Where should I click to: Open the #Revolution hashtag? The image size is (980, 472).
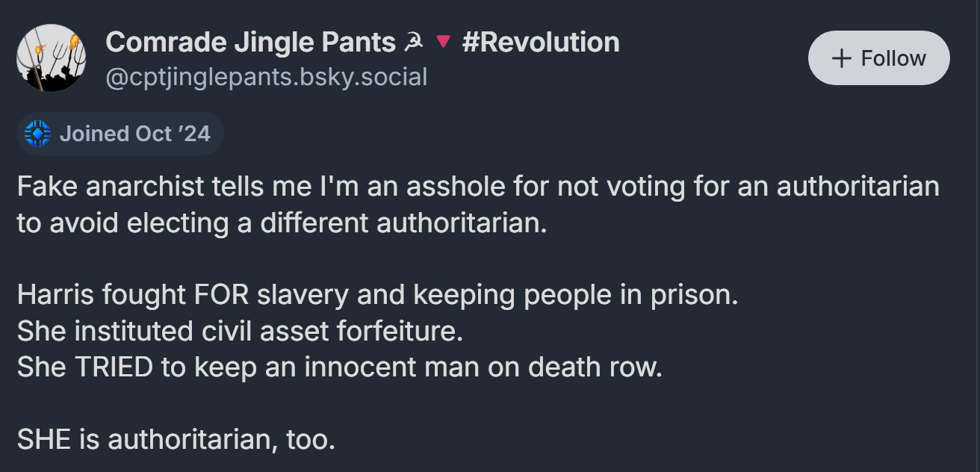[541, 43]
